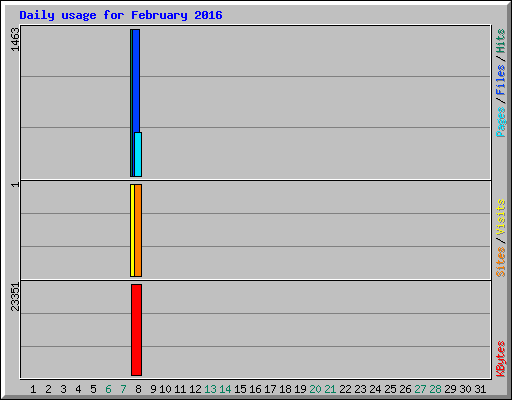Click green day 14 on the x-axis
Viewport: 512px width, 400px height.
click(225, 389)
